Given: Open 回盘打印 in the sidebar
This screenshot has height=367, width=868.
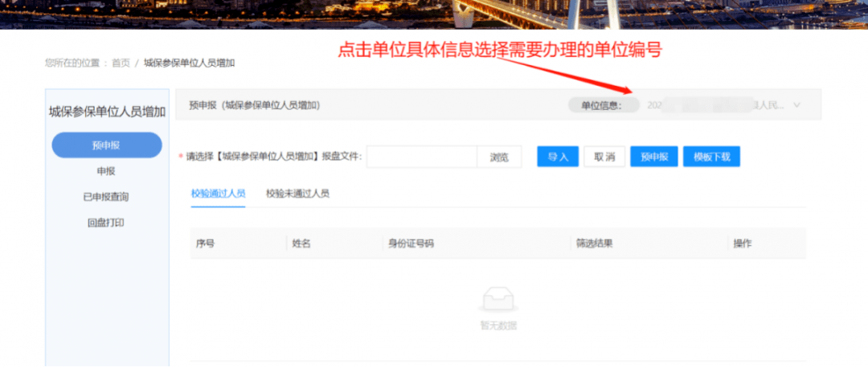Looking at the screenshot, I should (x=106, y=222).
